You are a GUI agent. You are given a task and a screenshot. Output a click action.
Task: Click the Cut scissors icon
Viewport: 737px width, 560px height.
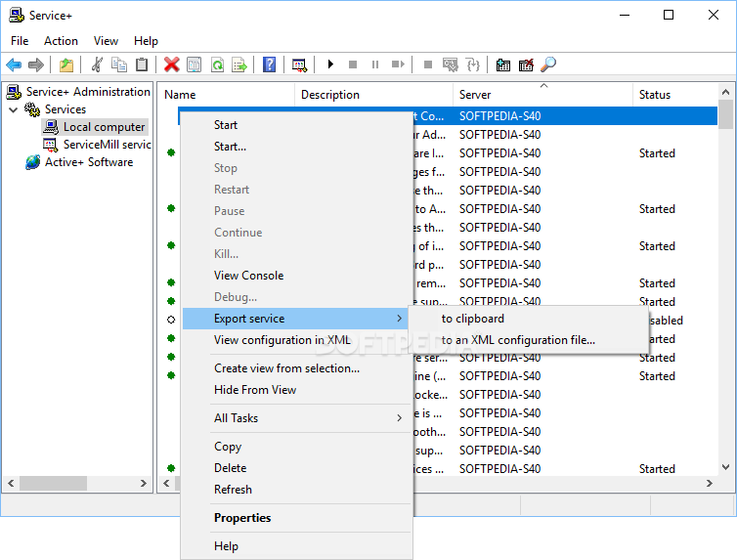point(97,65)
